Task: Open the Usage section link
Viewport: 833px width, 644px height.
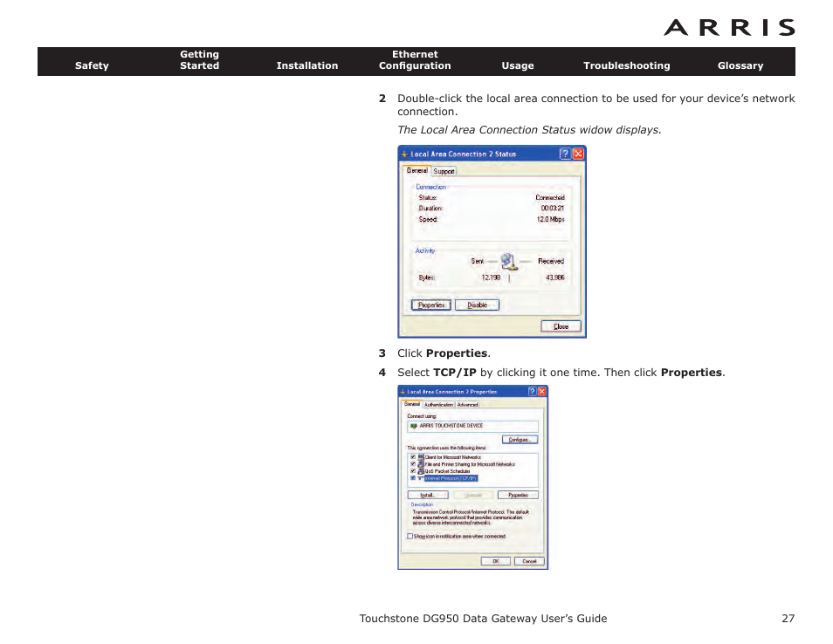Action: pos(518,65)
